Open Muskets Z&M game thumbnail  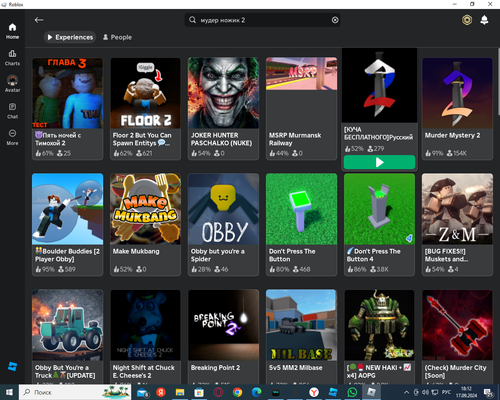point(457,209)
